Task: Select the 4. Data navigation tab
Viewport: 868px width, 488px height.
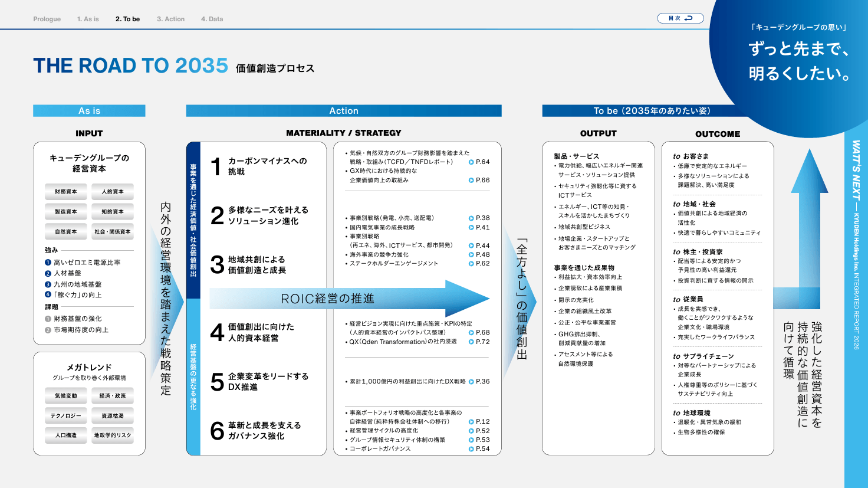Action: click(x=212, y=19)
